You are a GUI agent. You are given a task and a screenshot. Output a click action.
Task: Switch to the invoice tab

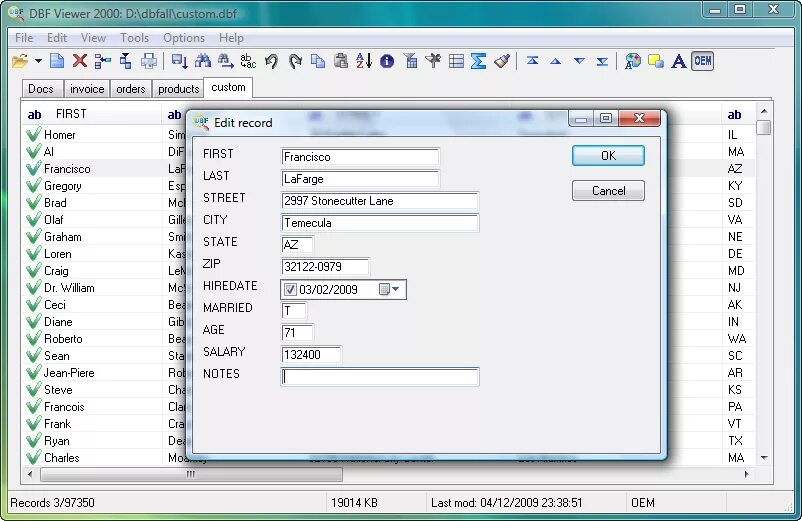[x=87, y=89]
